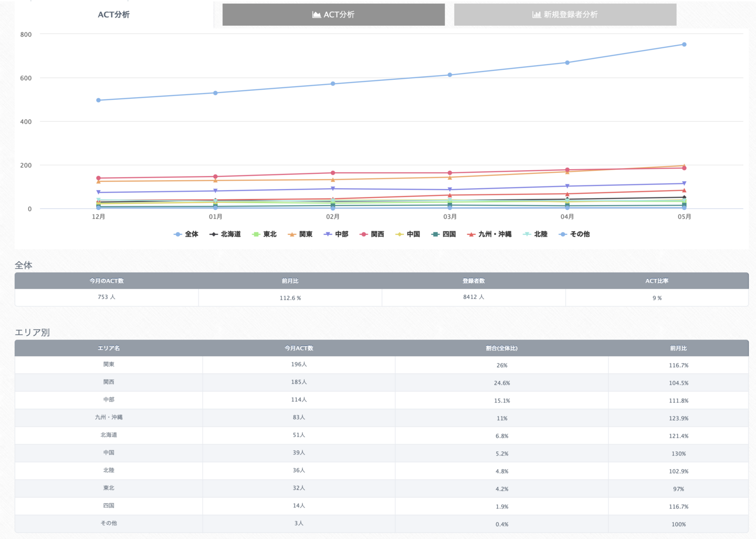Click the 前月比 header in エリア別 table
This screenshot has height=539, width=756.
678,348
